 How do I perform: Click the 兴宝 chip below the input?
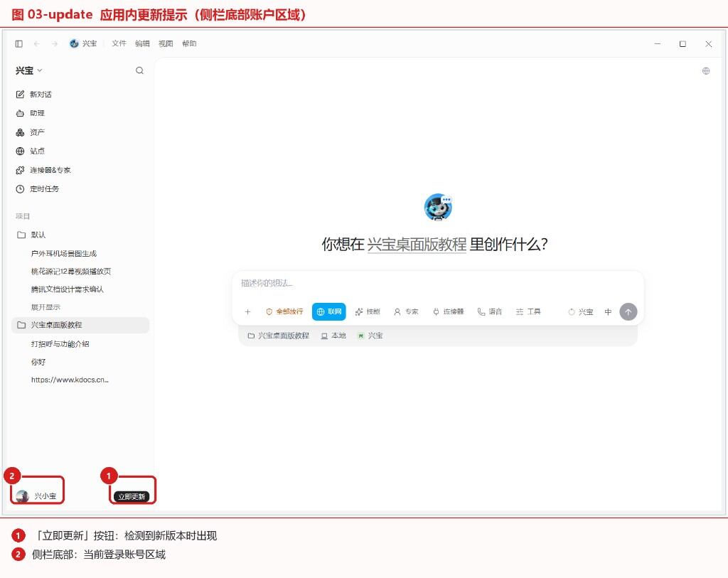point(370,336)
